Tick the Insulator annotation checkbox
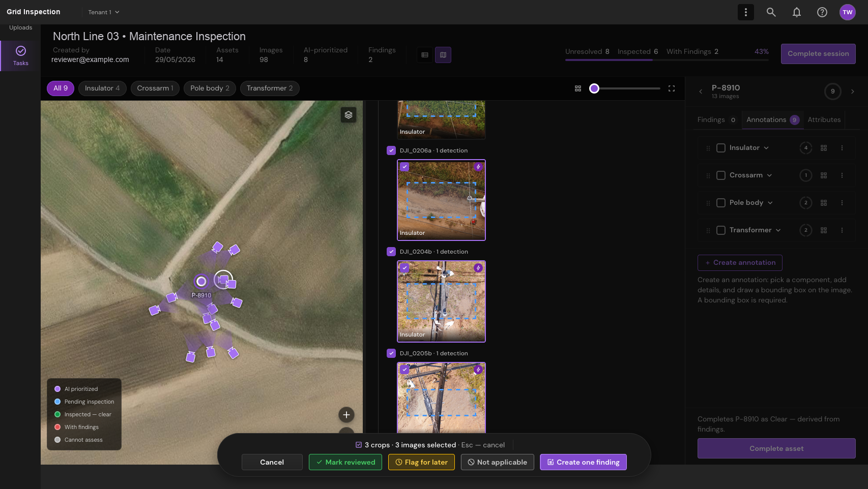The width and height of the screenshot is (868, 489). pos(721,148)
